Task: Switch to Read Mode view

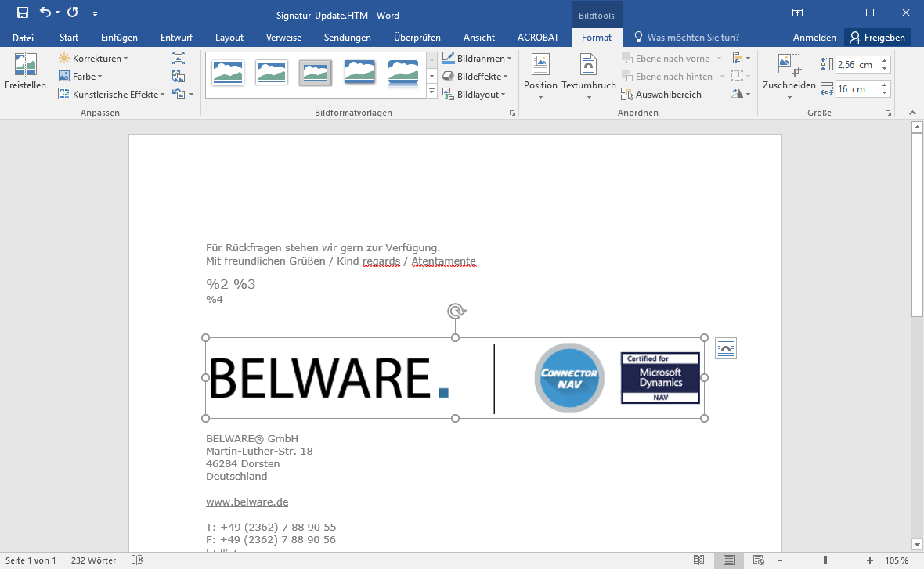Action: tap(698, 560)
